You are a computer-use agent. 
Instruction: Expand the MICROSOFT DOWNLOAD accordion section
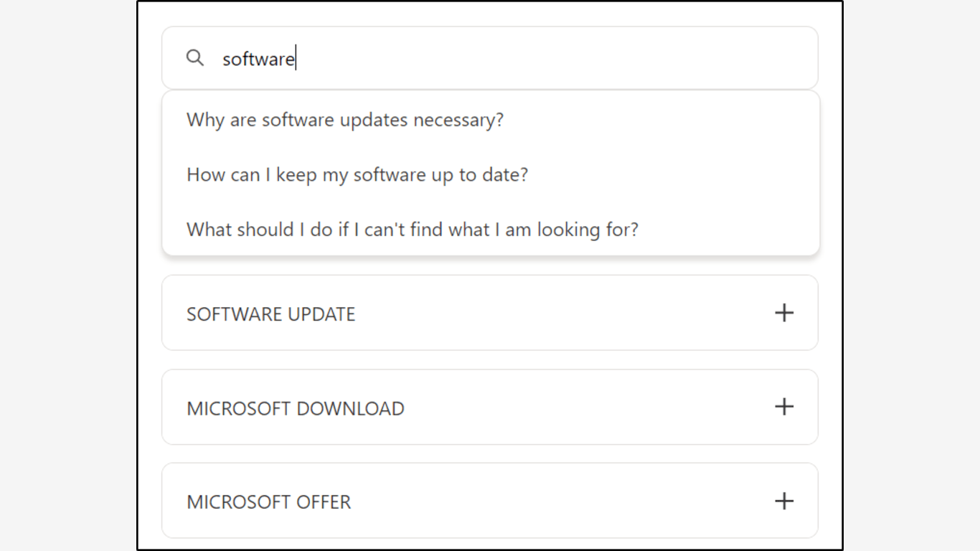coord(489,407)
